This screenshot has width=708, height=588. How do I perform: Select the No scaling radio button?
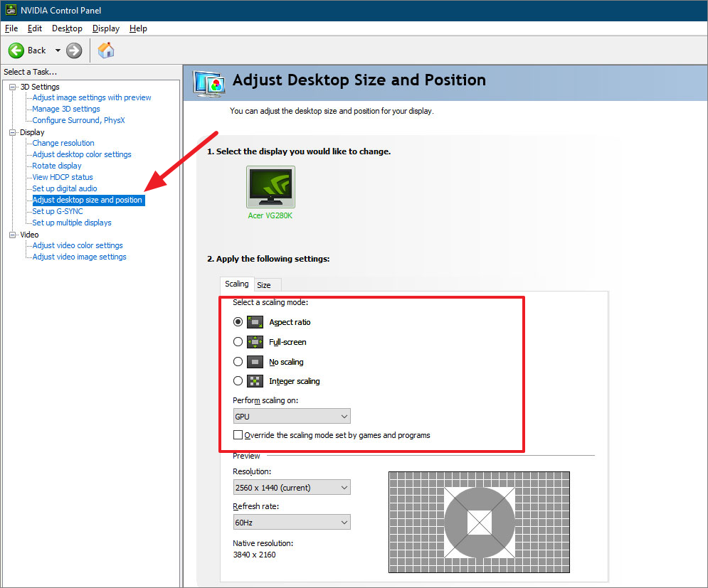[x=238, y=361]
